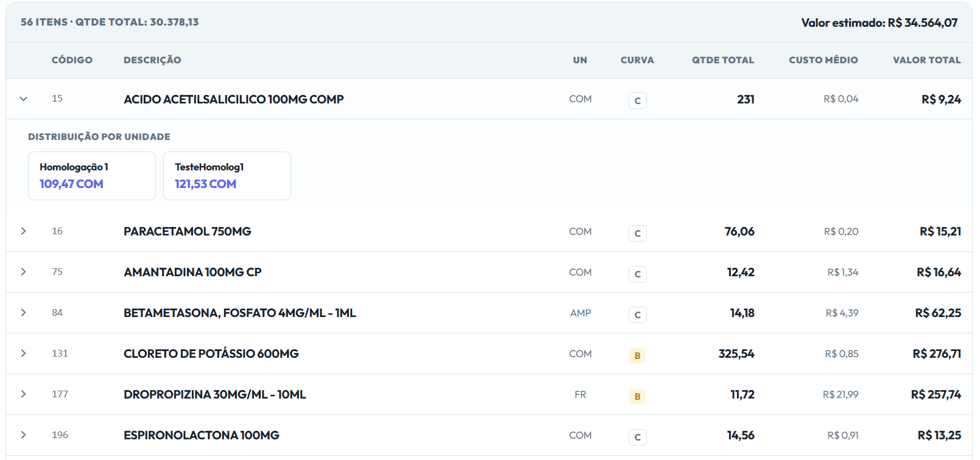Click the VALOR TOTAL column header
The image size is (980, 460).
[926, 60]
